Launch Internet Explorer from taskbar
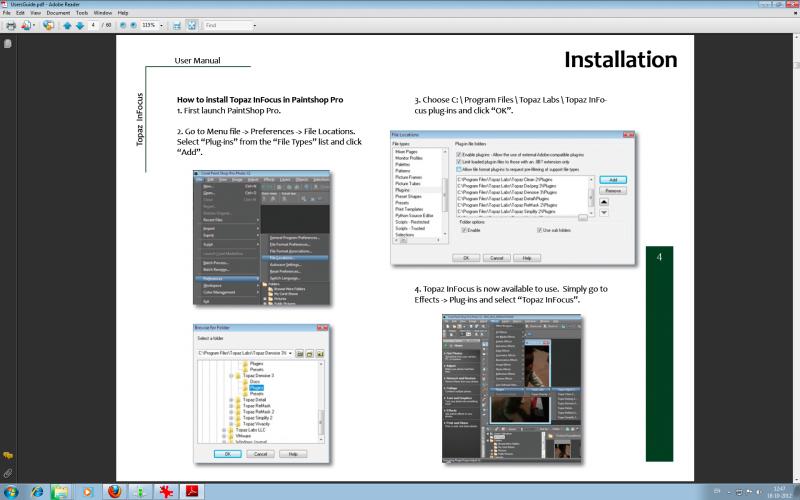800x500 pixels. (x=37, y=492)
